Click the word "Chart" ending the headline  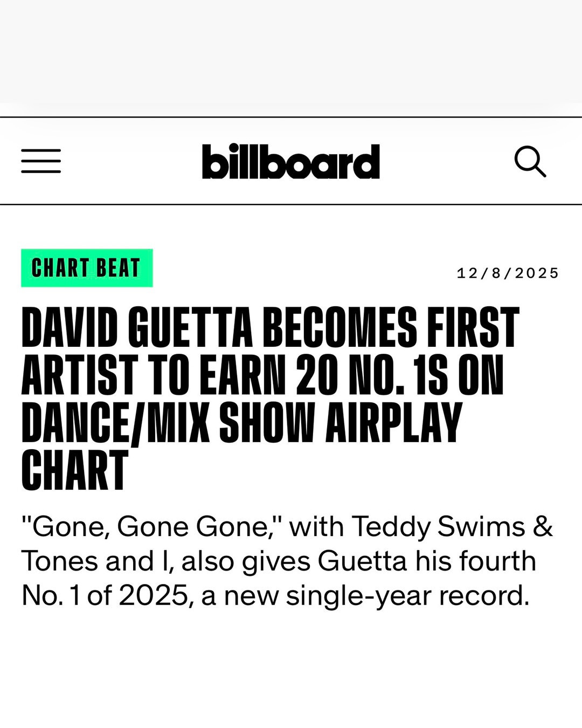[x=75, y=470]
